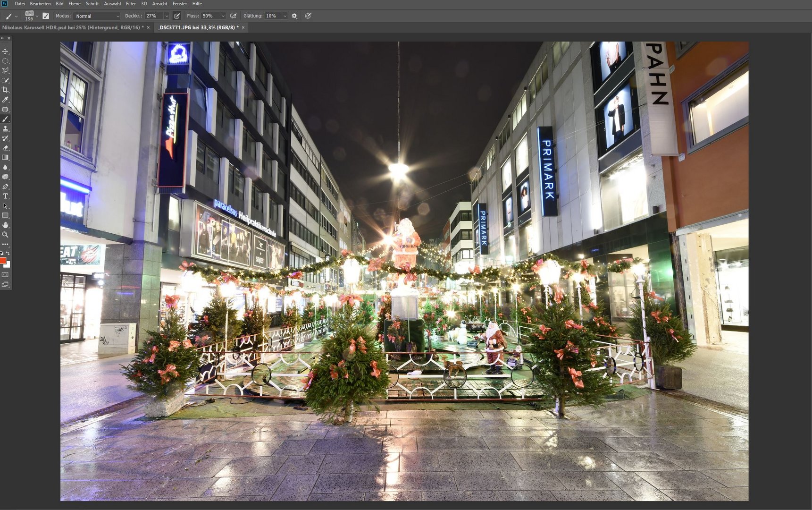Screen dimensions: 812x510
Task: Click the Deckkr. 27% opacity field
Action: (154, 16)
